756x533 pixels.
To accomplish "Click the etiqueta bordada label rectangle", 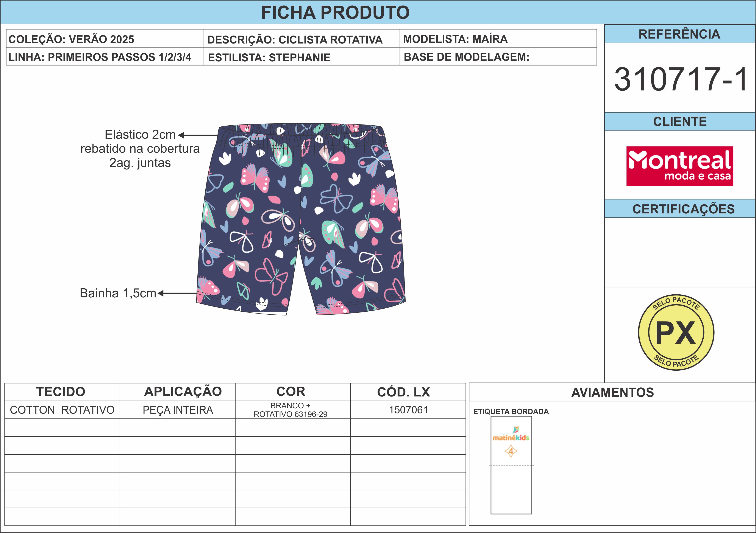I will 511,465.
